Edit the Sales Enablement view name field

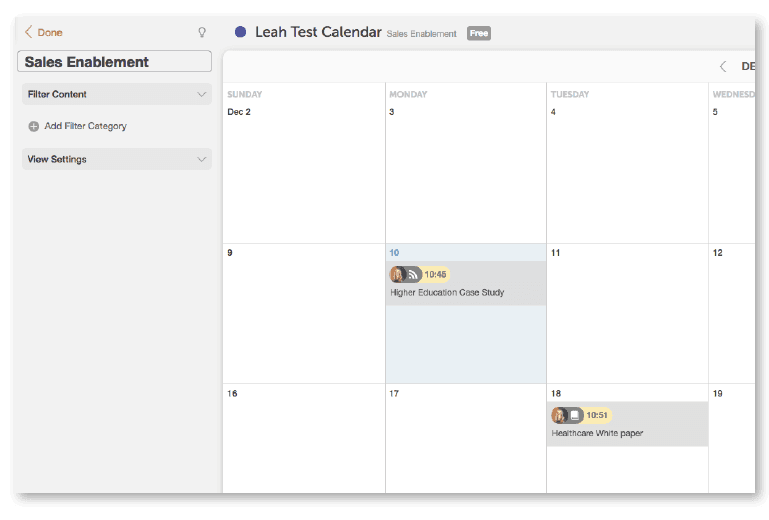coord(114,62)
